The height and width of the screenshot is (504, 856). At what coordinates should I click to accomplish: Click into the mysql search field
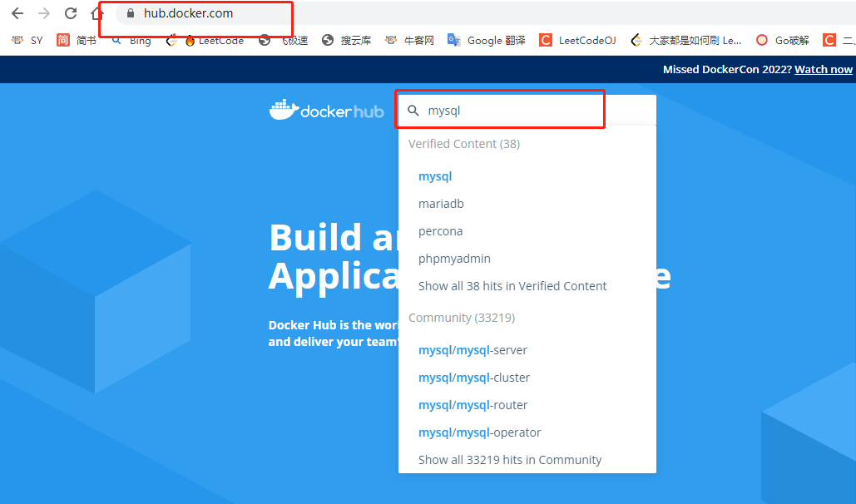(x=527, y=111)
